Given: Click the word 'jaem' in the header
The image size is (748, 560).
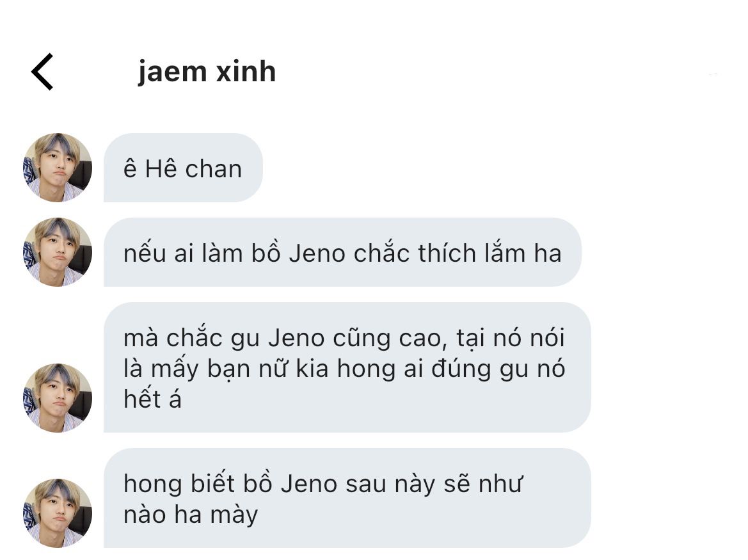Looking at the screenshot, I should point(173,72).
